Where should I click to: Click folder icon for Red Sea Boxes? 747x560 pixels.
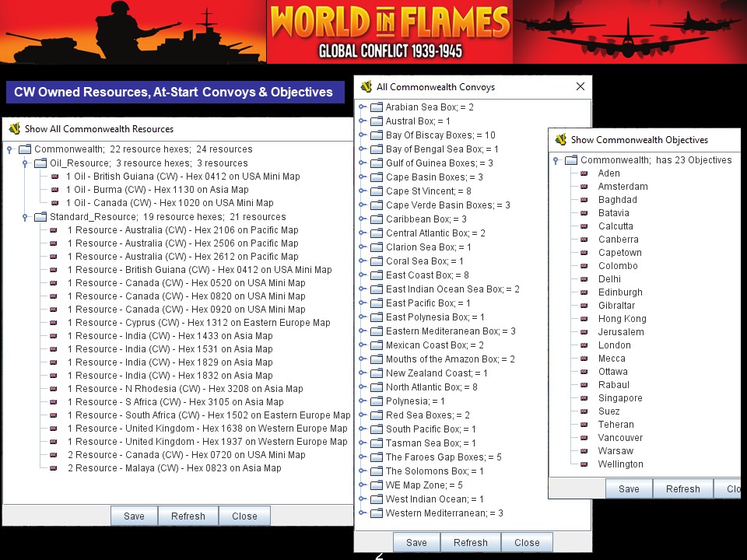(x=377, y=415)
